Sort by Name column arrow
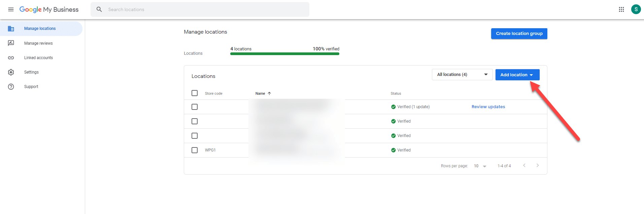Viewport: 644px width, 214px height. [x=269, y=93]
